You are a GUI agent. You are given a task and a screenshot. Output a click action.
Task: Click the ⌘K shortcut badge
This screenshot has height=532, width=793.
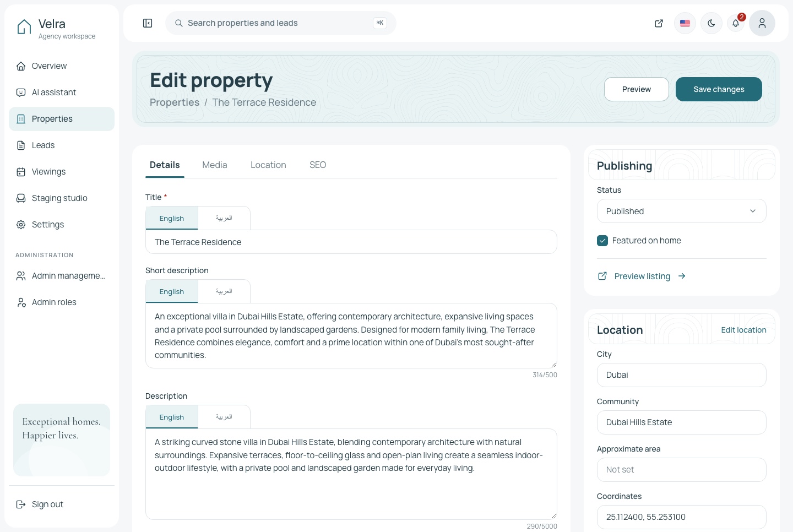tap(380, 23)
